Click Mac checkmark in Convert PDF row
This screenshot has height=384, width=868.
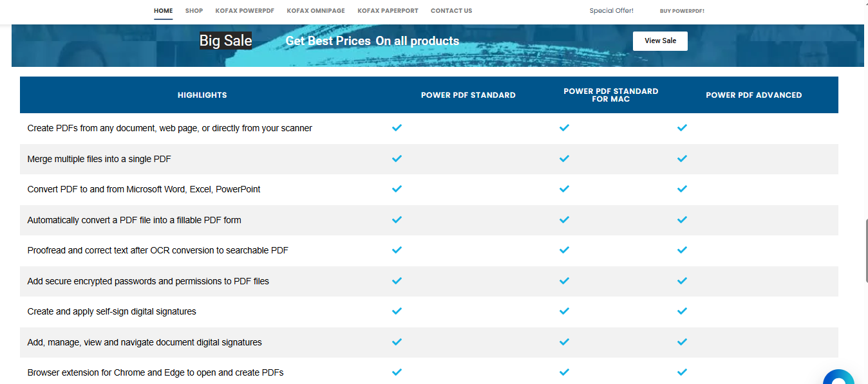click(x=565, y=189)
